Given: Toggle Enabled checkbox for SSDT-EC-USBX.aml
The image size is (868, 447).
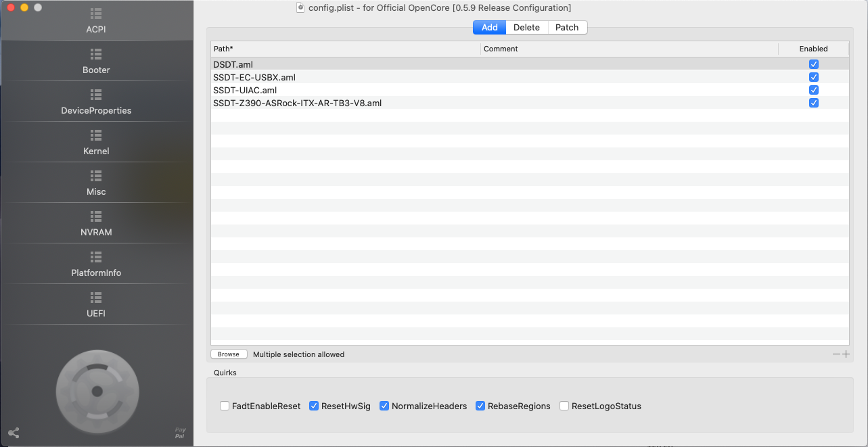Looking at the screenshot, I should [x=814, y=77].
